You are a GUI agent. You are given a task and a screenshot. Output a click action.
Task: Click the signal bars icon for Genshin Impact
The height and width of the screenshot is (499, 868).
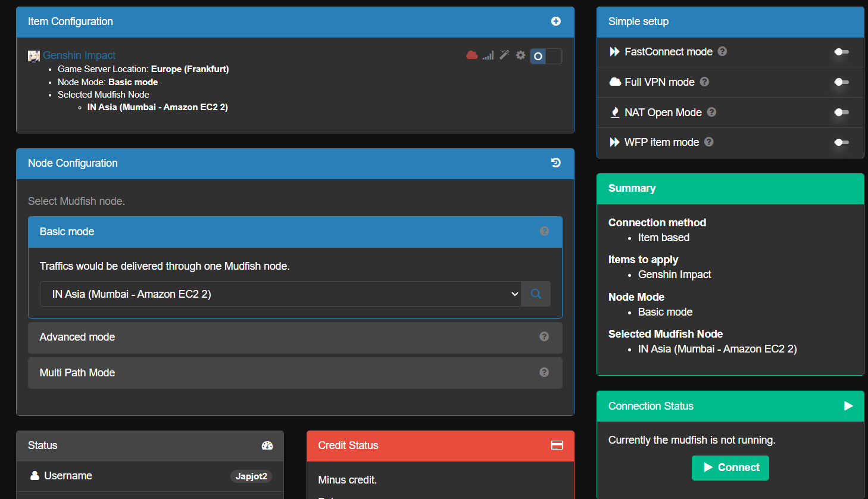point(488,55)
